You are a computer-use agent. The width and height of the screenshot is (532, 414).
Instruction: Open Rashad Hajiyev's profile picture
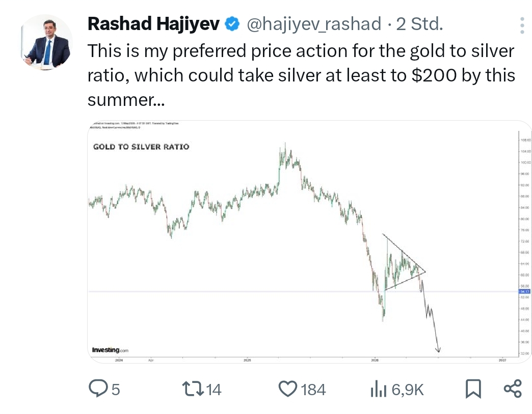tap(47, 42)
